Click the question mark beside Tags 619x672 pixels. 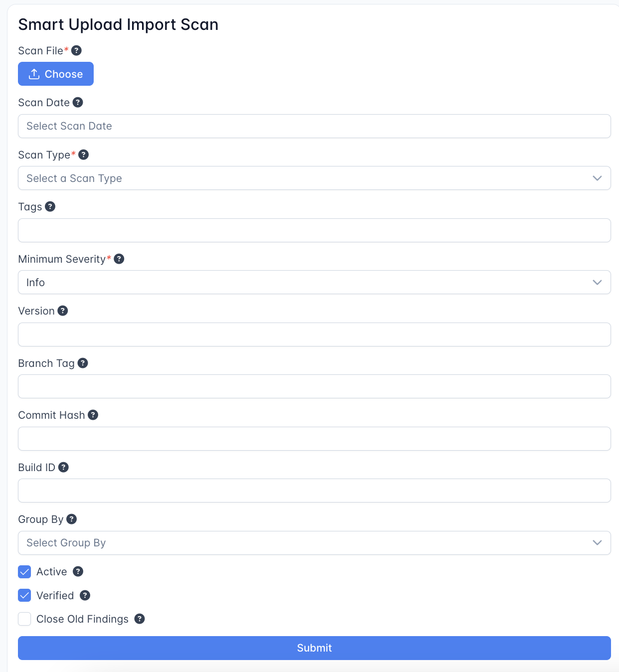[50, 206]
